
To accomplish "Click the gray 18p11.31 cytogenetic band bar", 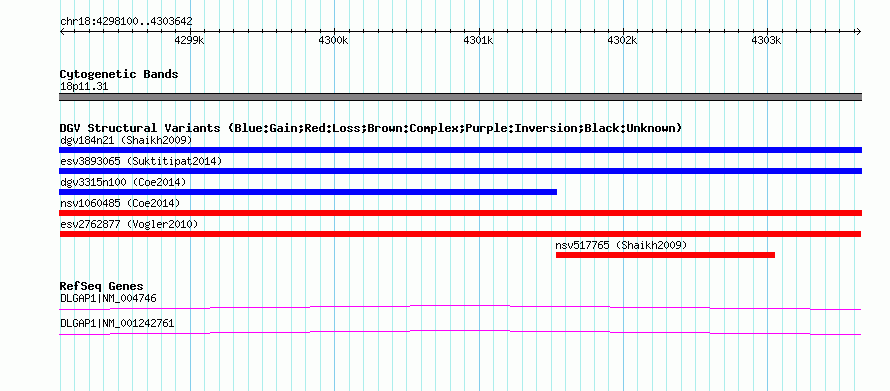I will pos(460,97).
